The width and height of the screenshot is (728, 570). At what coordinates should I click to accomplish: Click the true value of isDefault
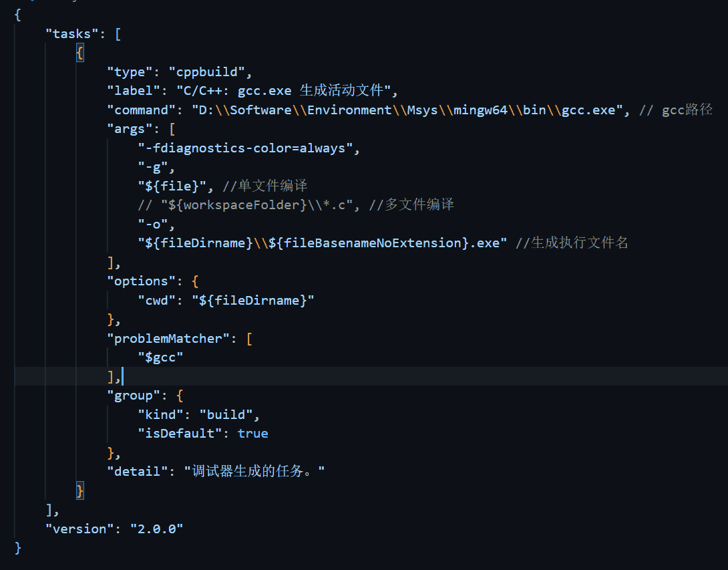pyautogui.click(x=252, y=434)
